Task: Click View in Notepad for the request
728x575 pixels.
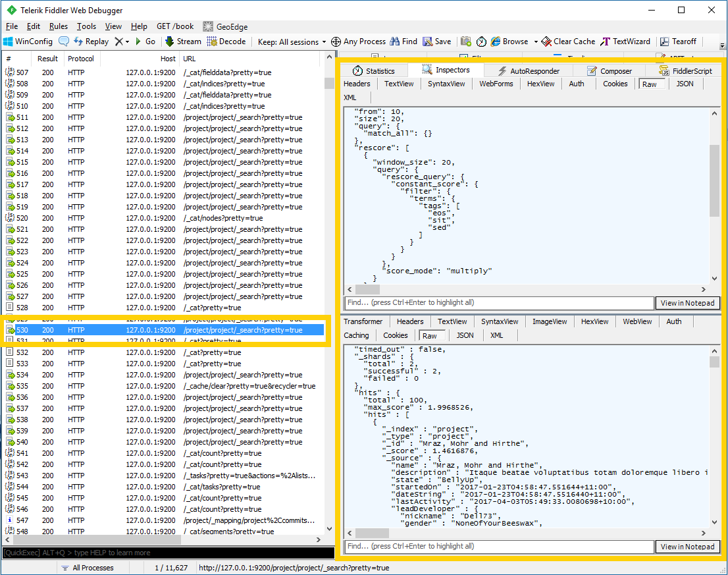Action: pos(687,303)
